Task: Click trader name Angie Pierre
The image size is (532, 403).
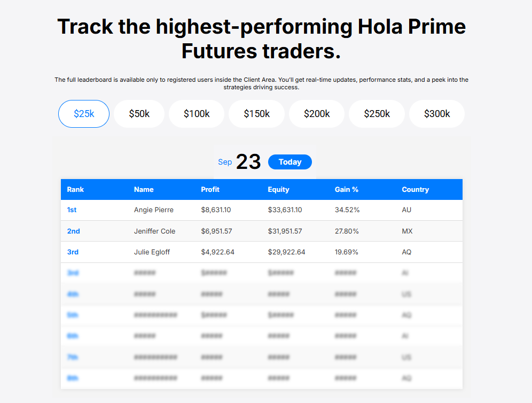Action: tap(153, 210)
